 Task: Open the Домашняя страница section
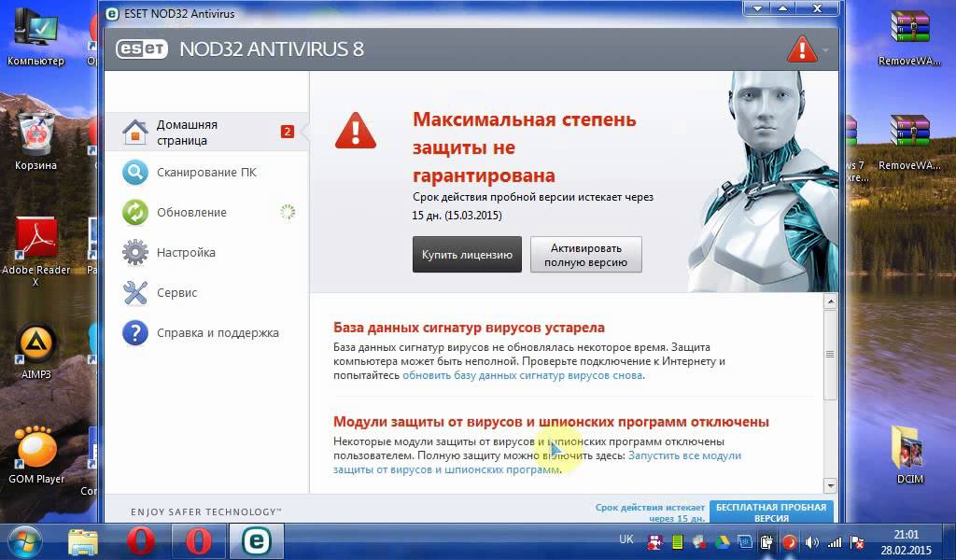[206, 132]
